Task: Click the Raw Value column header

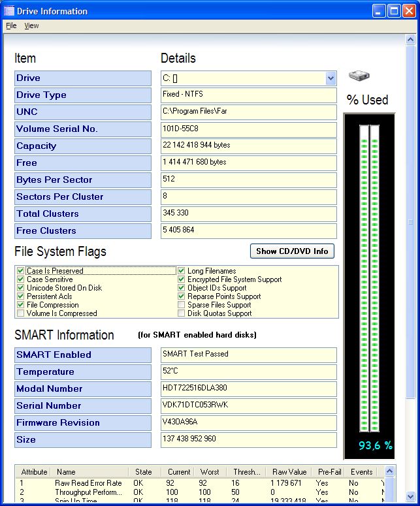Action: click(x=289, y=472)
